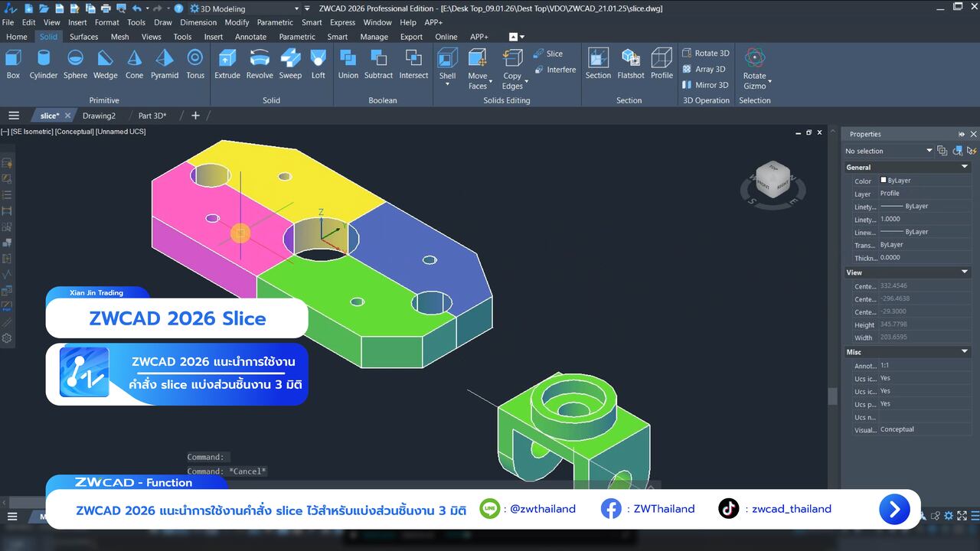
Task: Open the Flatshot section tool
Action: coord(631,64)
